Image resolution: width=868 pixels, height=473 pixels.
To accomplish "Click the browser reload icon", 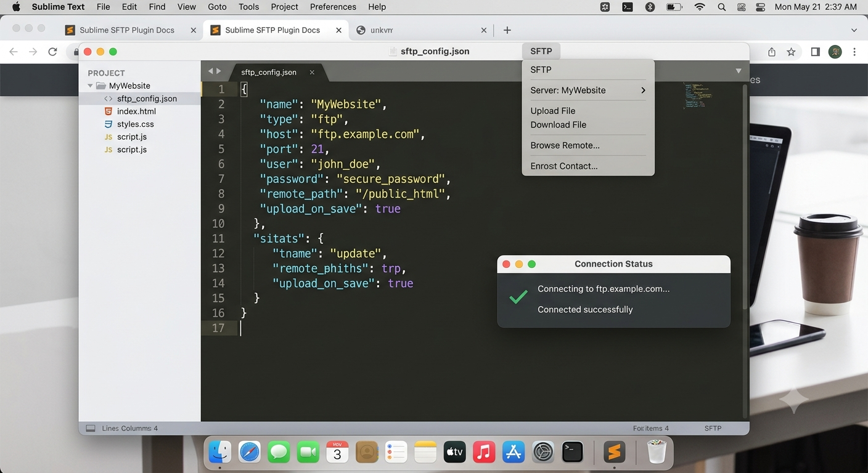I will click(x=52, y=52).
